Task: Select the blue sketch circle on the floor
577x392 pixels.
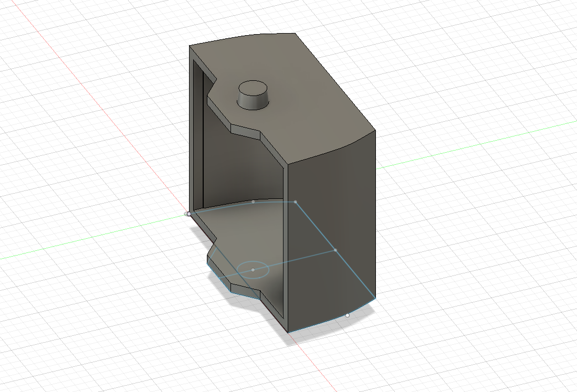Action: coord(253,270)
